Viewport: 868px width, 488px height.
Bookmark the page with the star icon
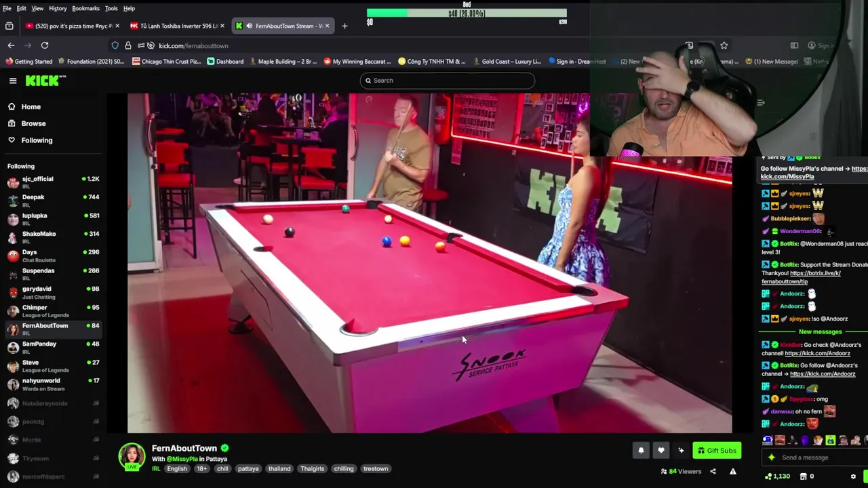pyautogui.click(x=724, y=45)
